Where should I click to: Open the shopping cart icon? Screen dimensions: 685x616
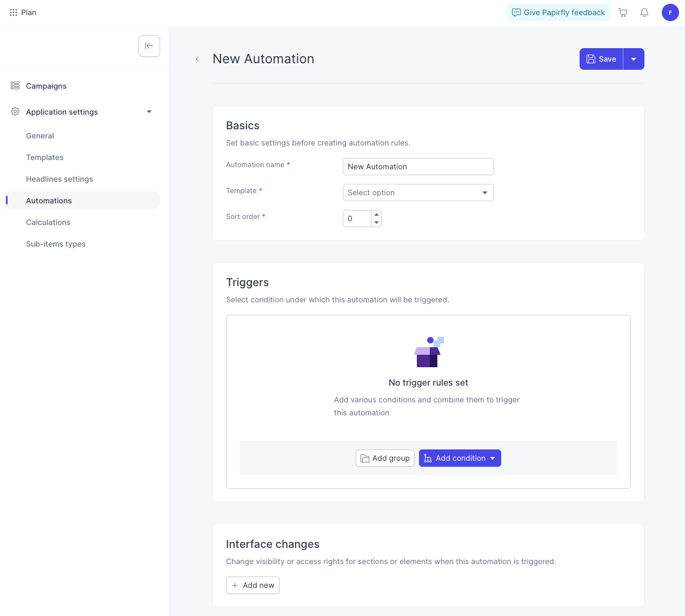pyautogui.click(x=623, y=12)
